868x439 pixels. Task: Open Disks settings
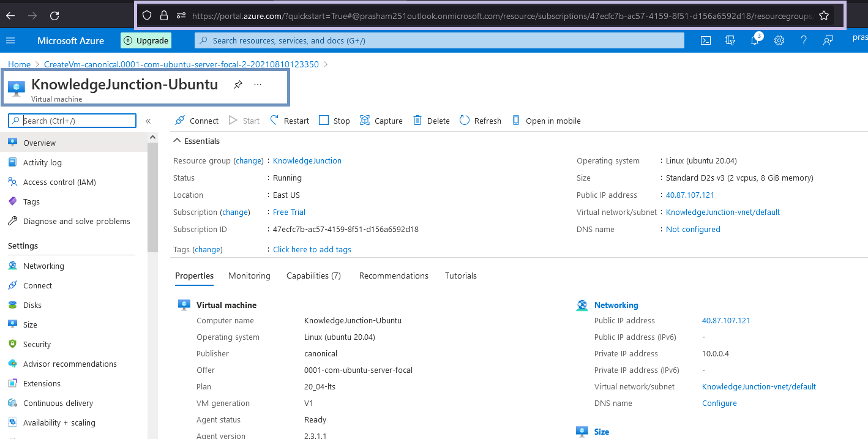73,305
